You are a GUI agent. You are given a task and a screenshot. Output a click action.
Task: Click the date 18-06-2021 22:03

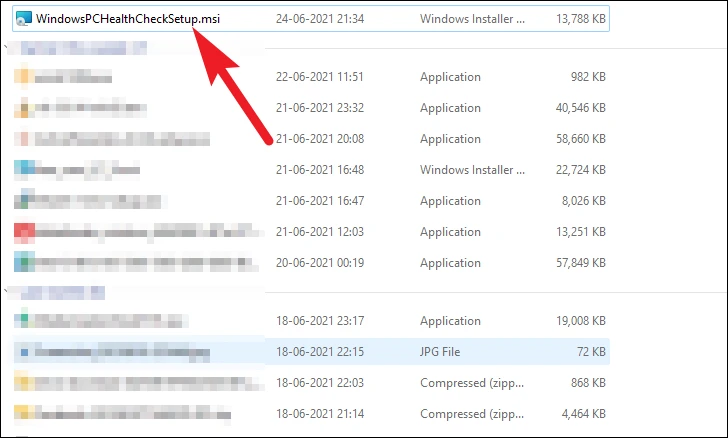point(320,383)
